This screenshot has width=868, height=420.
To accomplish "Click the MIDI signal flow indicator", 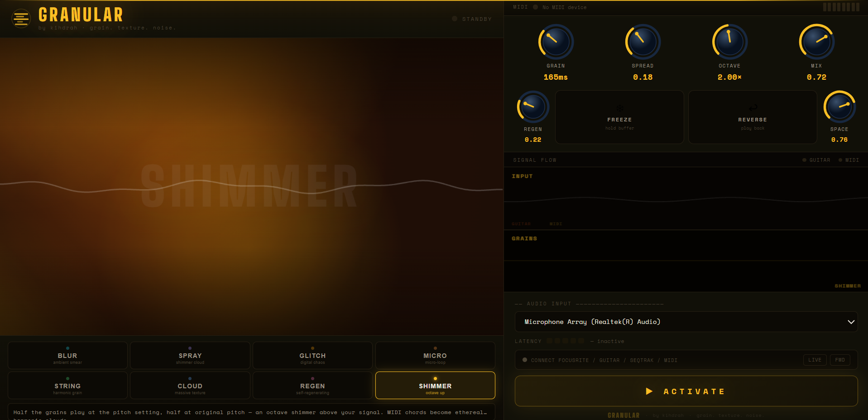I will (x=849, y=160).
